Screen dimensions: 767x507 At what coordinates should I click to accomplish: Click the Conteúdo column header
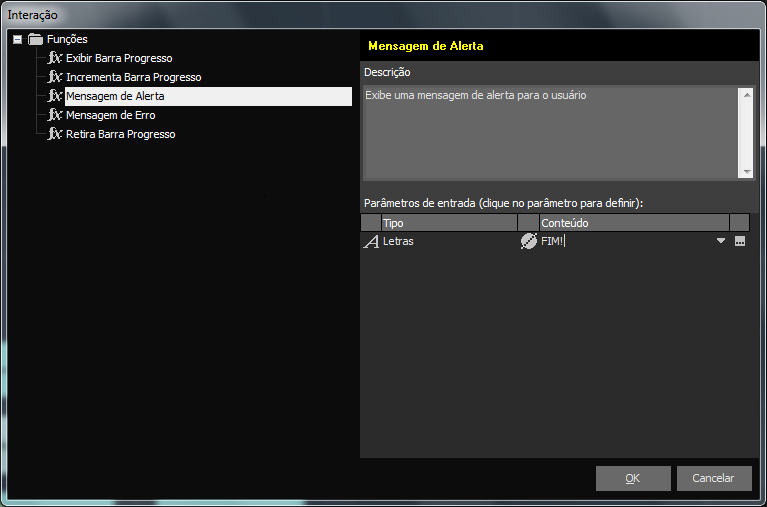pos(633,223)
